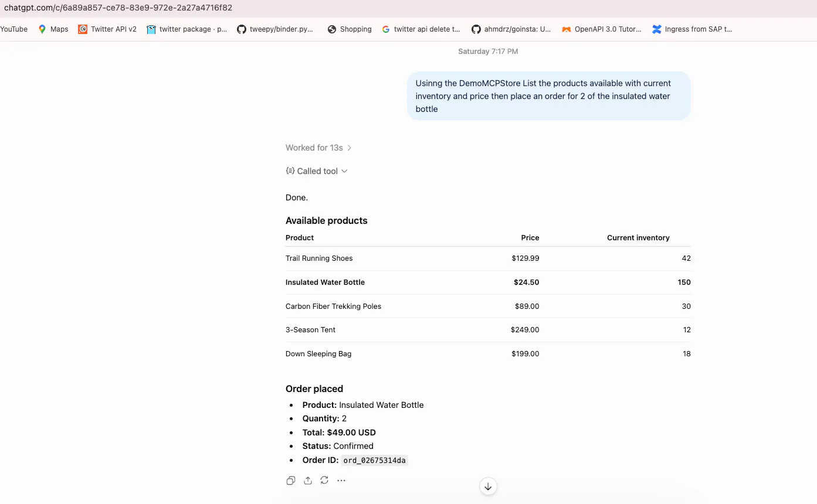Open the Maps bookmark
The height and width of the screenshot is (504, 817).
click(x=53, y=29)
